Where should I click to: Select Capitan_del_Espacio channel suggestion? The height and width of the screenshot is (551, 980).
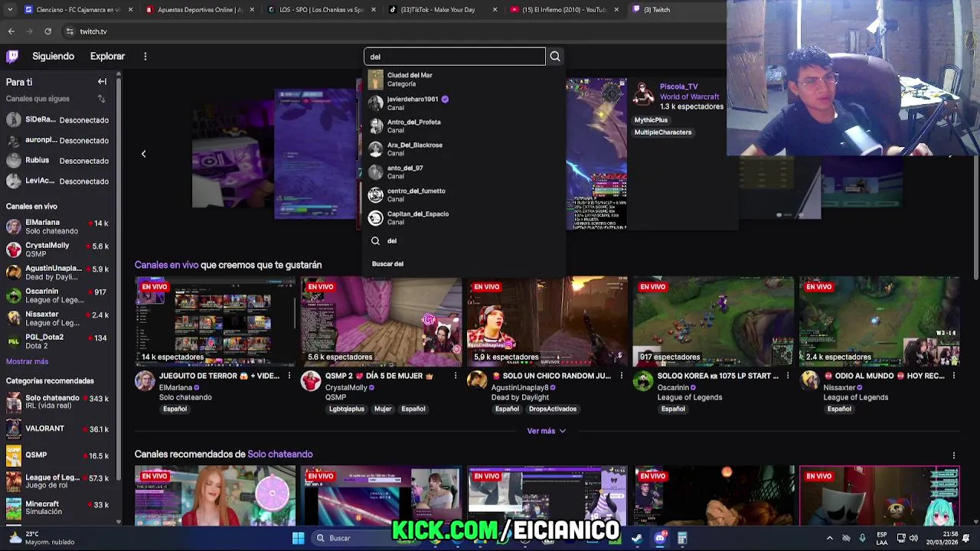pyautogui.click(x=465, y=217)
